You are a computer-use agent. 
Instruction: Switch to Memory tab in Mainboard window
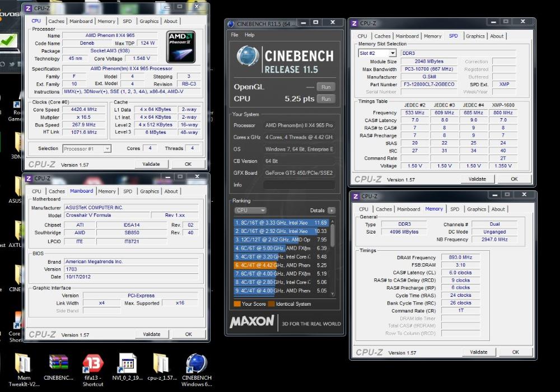click(107, 192)
